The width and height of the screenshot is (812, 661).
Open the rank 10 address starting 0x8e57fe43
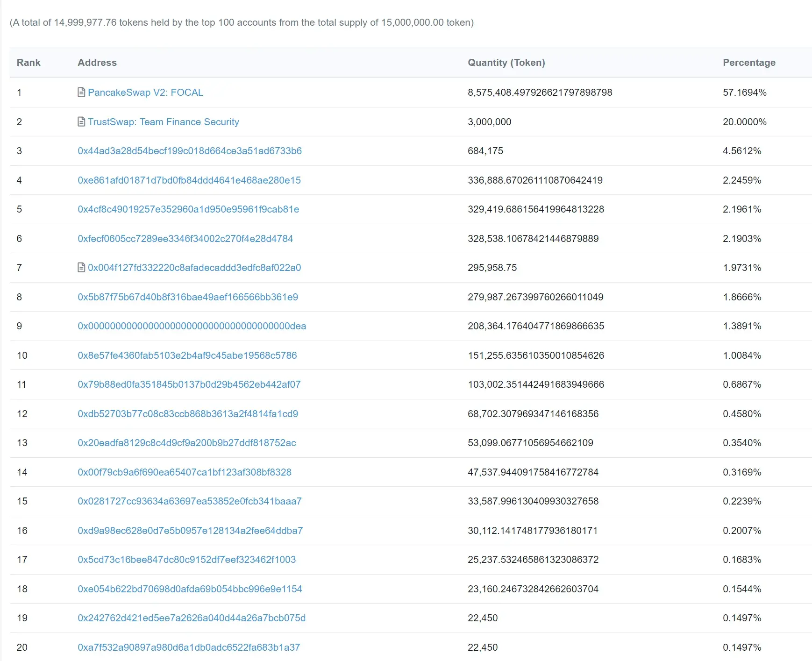coord(187,355)
